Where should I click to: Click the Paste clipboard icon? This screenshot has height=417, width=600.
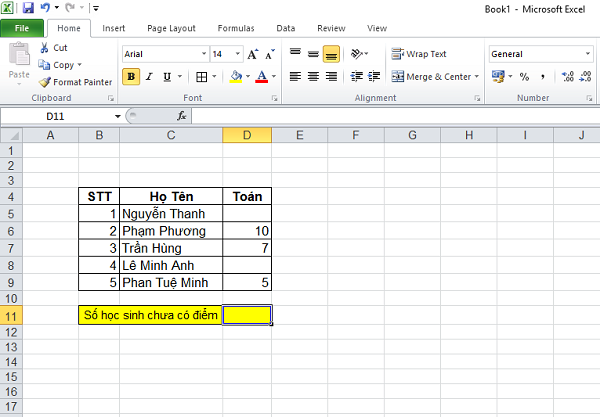pyautogui.click(x=19, y=54)
